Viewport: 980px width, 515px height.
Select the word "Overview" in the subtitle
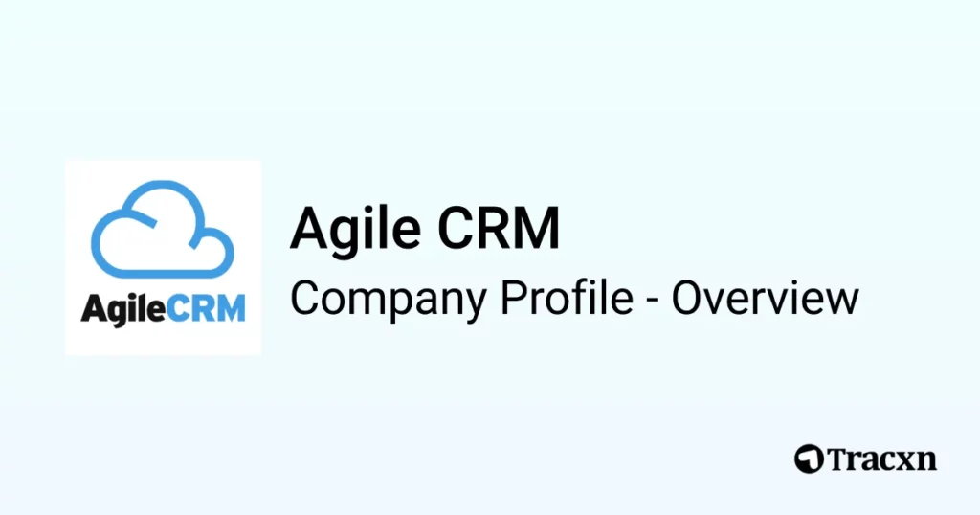[766, 298]
